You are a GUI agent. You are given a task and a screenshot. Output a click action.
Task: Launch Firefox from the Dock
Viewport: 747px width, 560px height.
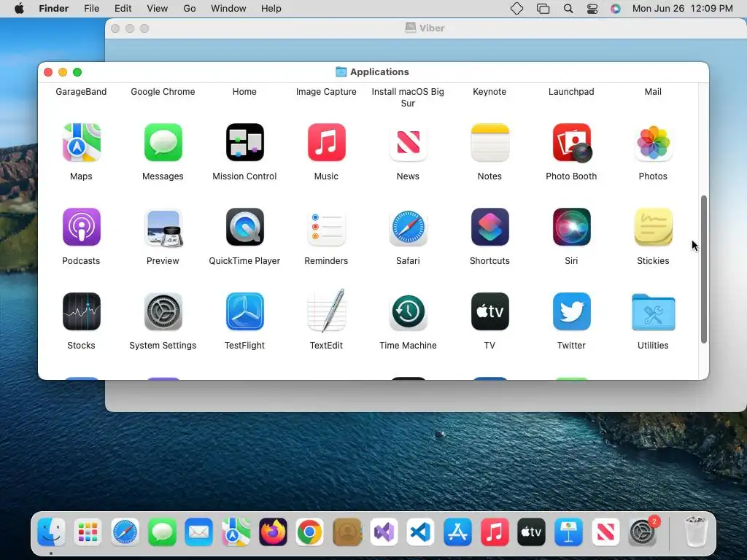click(273, 532)
